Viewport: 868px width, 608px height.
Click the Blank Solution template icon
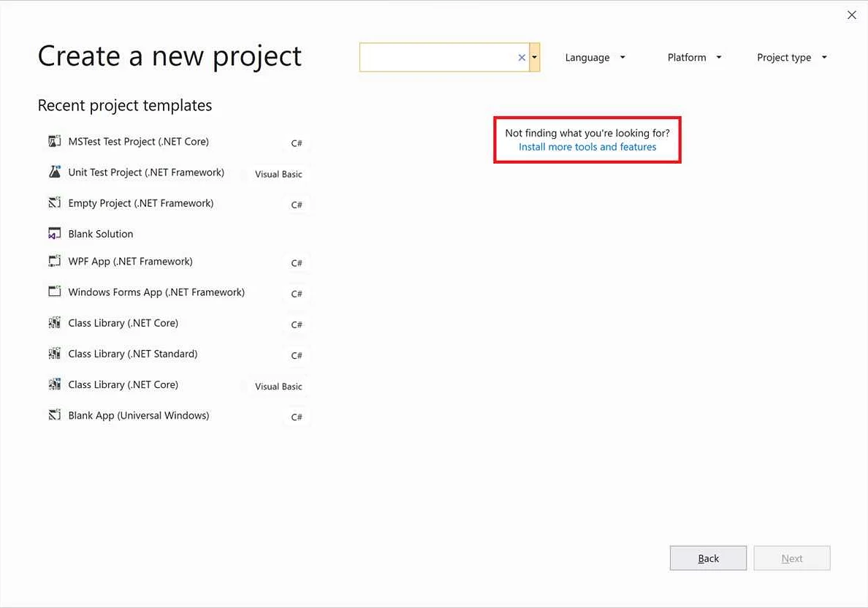(55, 233)
